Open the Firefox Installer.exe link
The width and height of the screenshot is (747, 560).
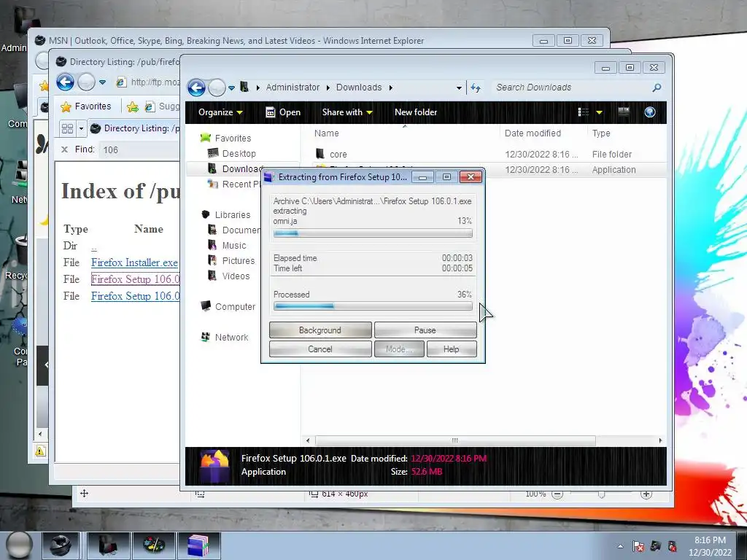(134, 262)
